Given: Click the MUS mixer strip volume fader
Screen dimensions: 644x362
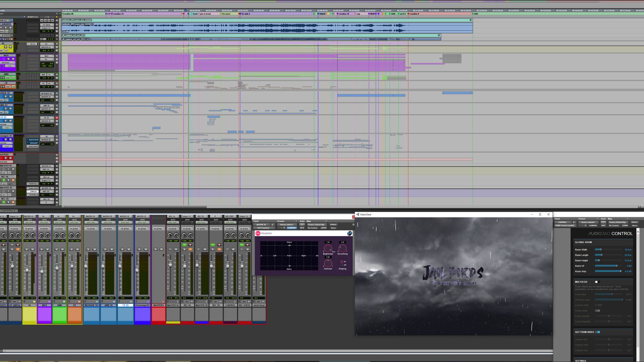Looking at the screenshot, I should (x=42, y=270).
